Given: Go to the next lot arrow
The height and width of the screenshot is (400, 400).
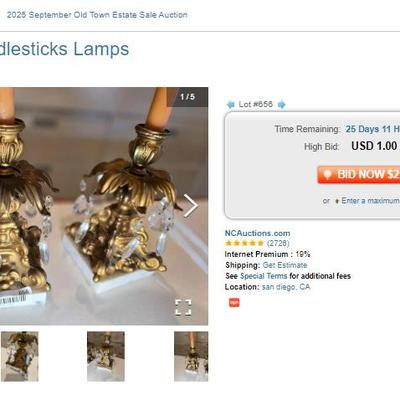Looking at the screenshot, I should pos(282,105).
